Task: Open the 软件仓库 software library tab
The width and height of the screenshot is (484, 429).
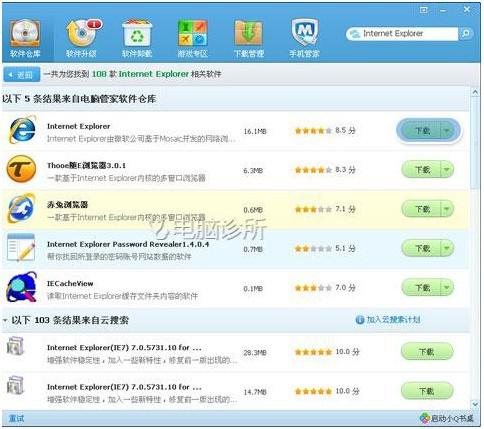Action: pos(25,38)
